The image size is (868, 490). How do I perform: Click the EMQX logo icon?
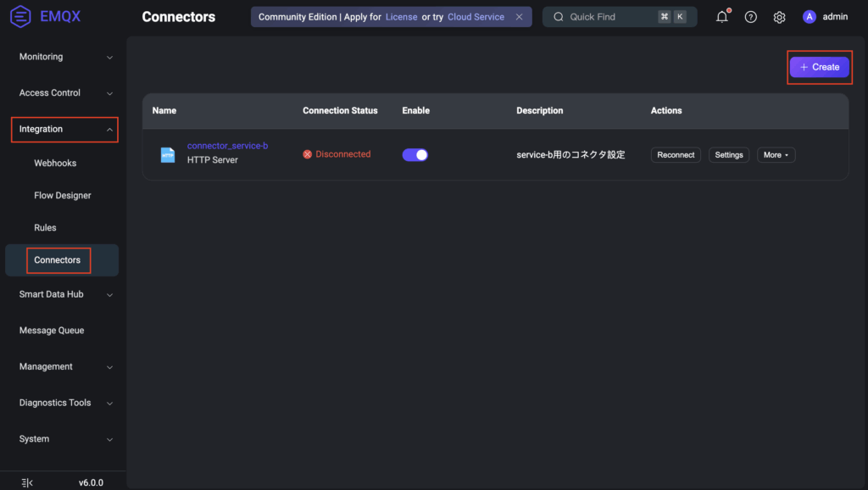coord(21,17)
